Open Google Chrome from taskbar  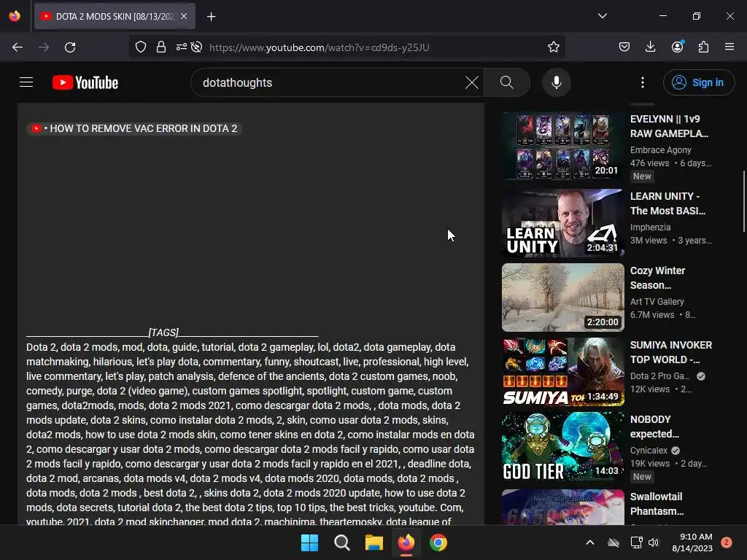(438, 542)
